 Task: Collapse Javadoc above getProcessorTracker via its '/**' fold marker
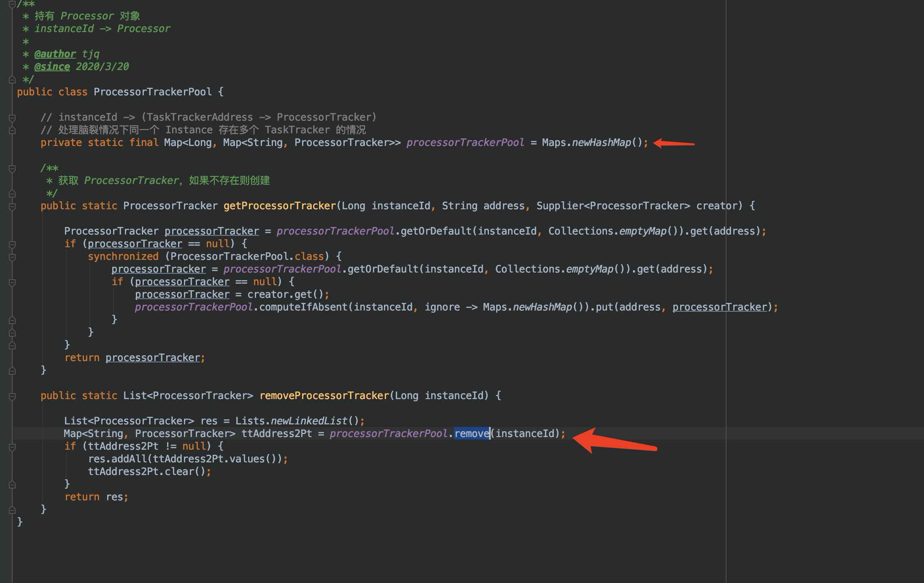[12, 169]
